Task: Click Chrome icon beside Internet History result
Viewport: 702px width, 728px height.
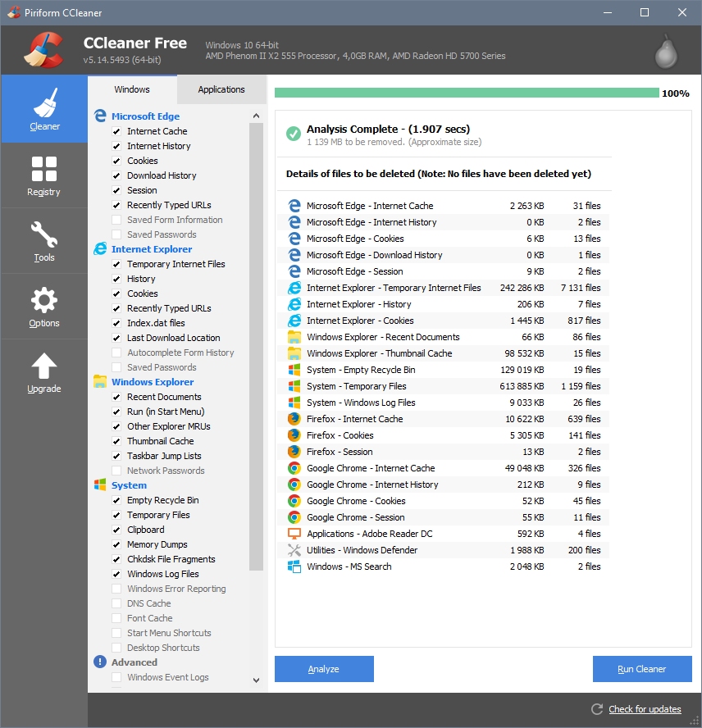Action: tap(294, 485)
